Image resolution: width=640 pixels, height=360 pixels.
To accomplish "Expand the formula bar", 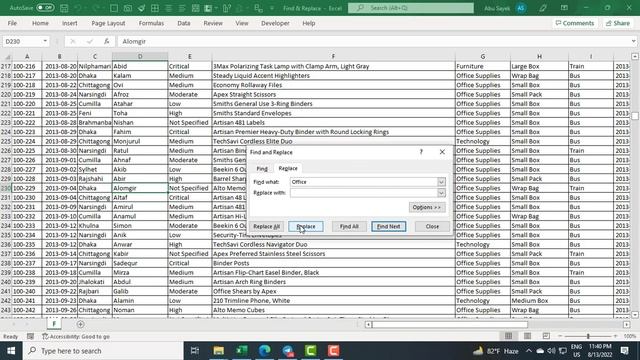I will [x=633, y=41].
